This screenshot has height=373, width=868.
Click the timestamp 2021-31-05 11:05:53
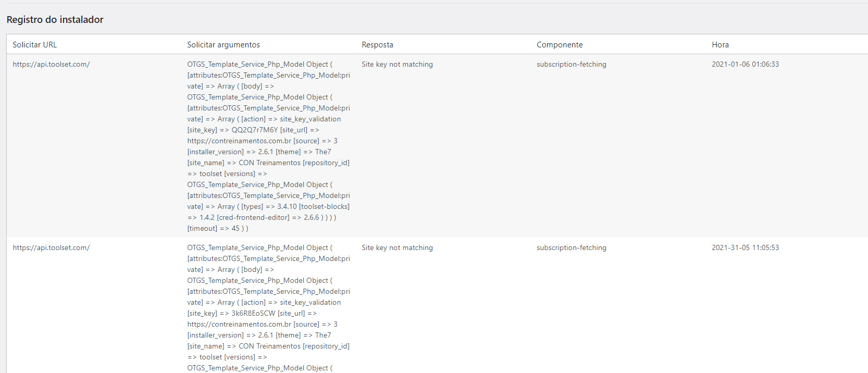745,248
